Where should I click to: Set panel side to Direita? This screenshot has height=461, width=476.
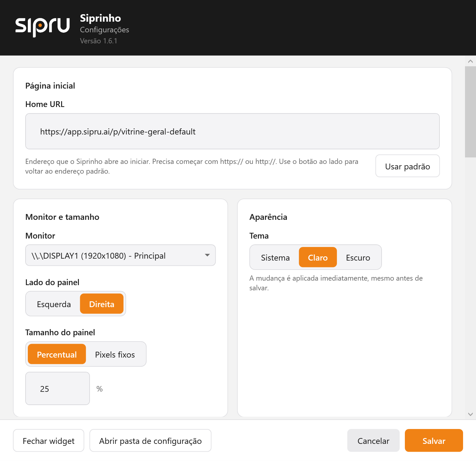pyautogui.click(x=102, y=304)
